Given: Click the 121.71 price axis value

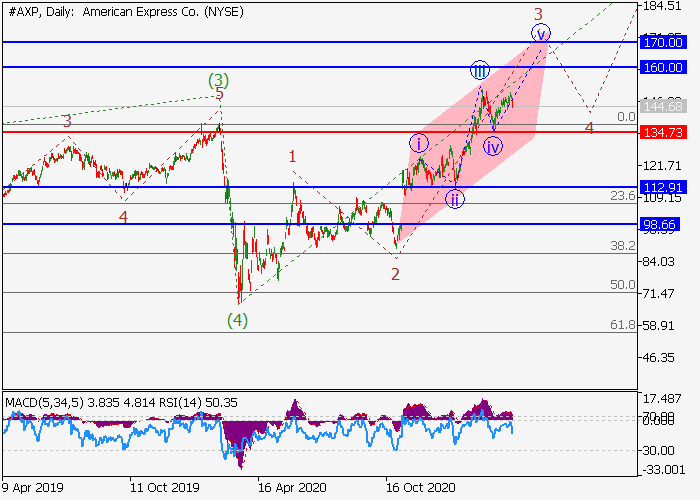Looking at the screenshot, I should click(662, 166).
